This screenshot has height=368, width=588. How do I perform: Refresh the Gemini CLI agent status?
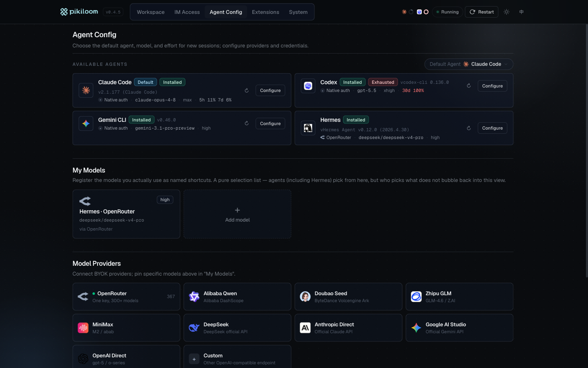247,123
